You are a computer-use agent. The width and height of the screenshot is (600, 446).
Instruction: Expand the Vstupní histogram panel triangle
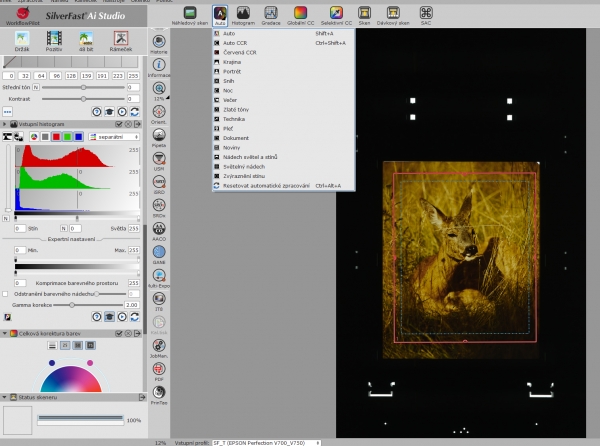(x=5, y=124)
